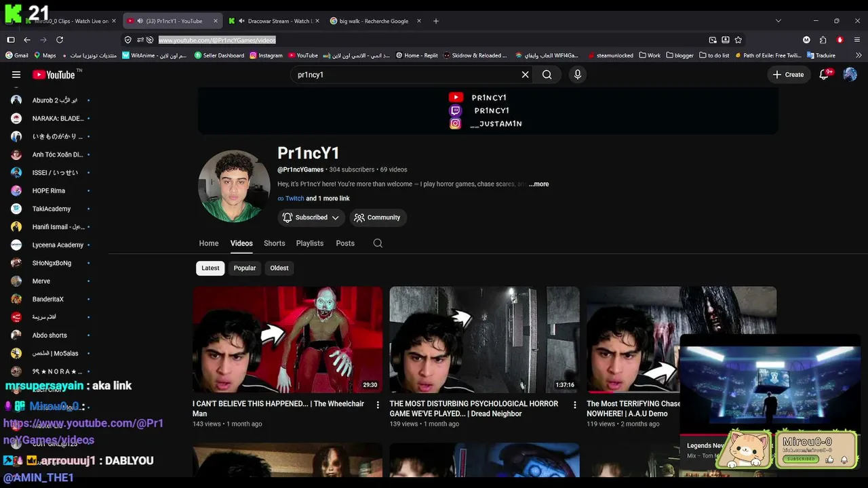Viewport: 868px width, 488px height.
Task: Play the Dread Neighbor video thumbnail
Action: (x=484, y=340)
